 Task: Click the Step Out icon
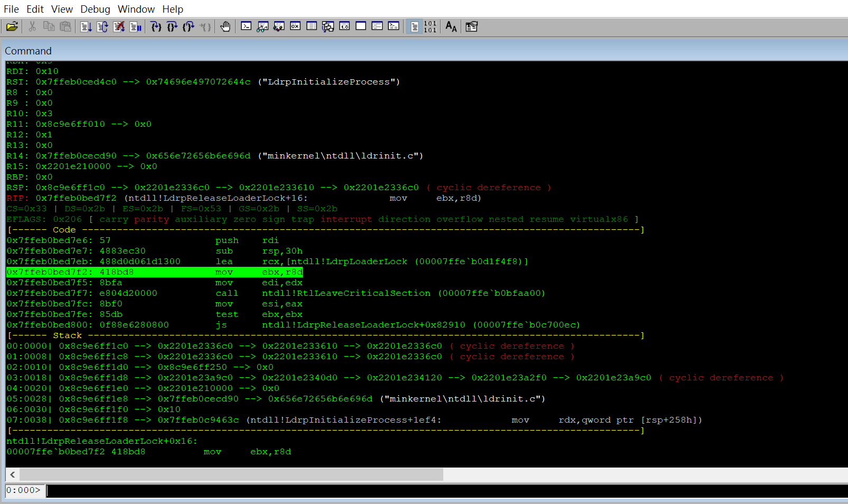(x=189, y=26)
